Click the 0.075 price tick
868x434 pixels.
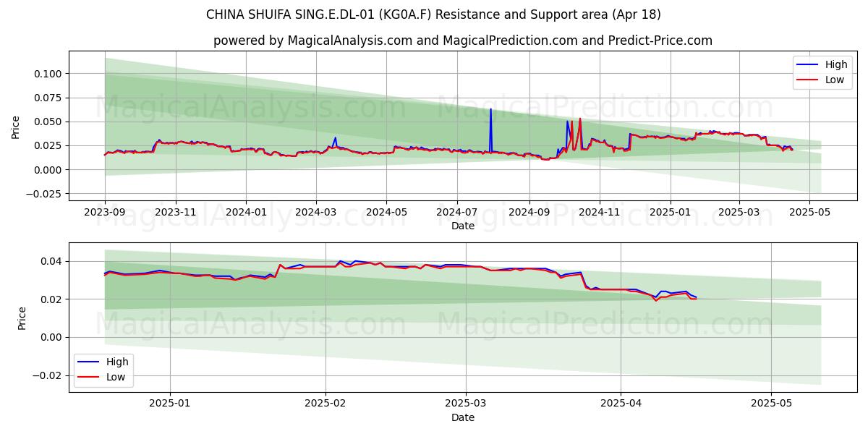[x=49, y=98]
